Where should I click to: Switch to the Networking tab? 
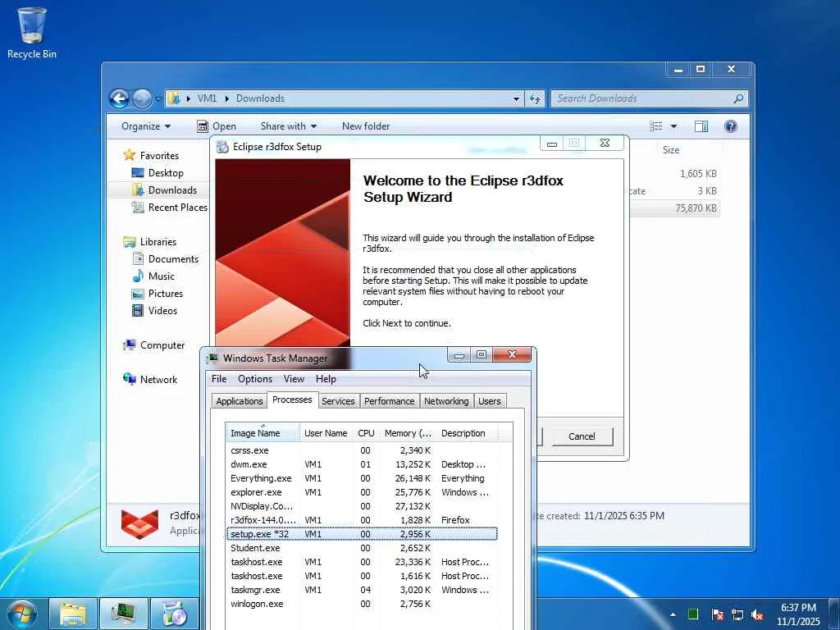[446, 401]
